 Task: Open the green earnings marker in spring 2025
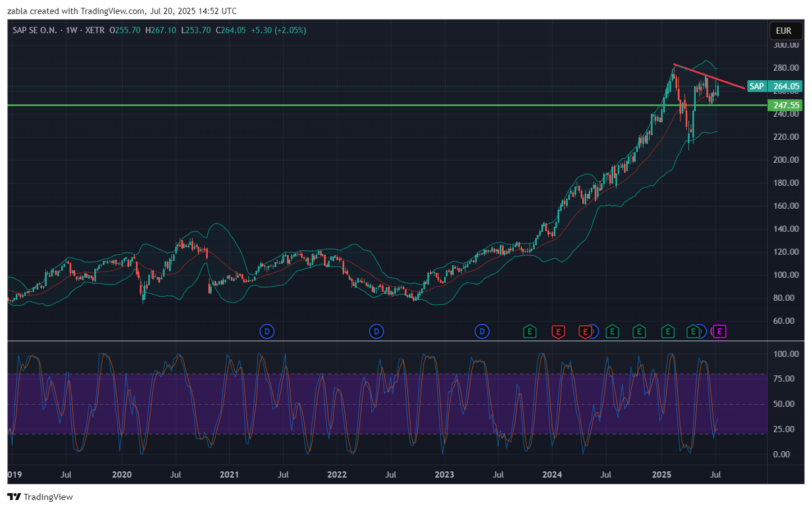[x=694, y=332]
